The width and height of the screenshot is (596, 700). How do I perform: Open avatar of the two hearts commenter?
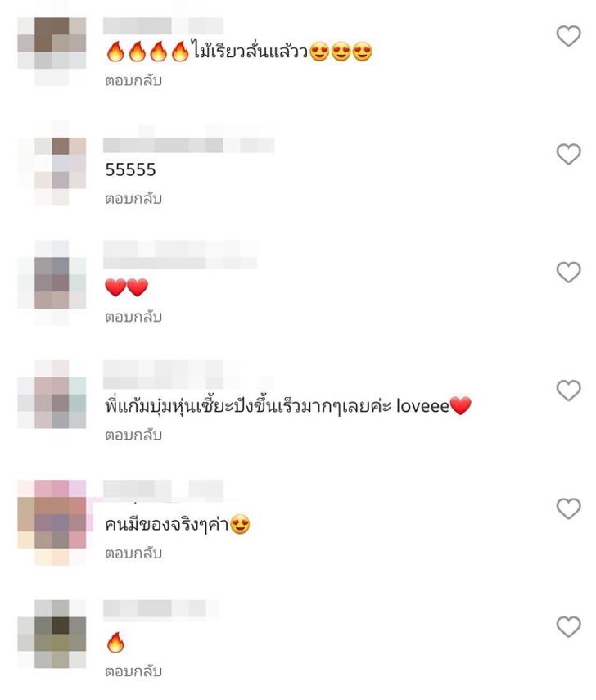[x=52, y=282]
